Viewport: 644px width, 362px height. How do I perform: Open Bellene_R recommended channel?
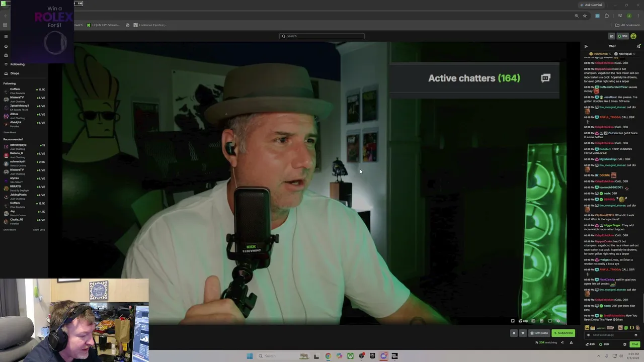pyautogui.click(x=24, y=154)
